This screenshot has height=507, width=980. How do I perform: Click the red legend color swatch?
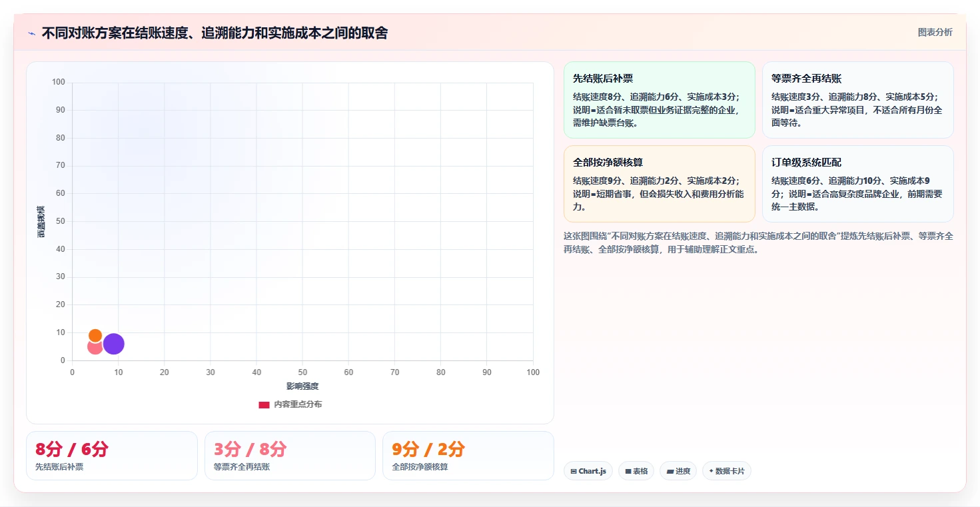(264, 404)
